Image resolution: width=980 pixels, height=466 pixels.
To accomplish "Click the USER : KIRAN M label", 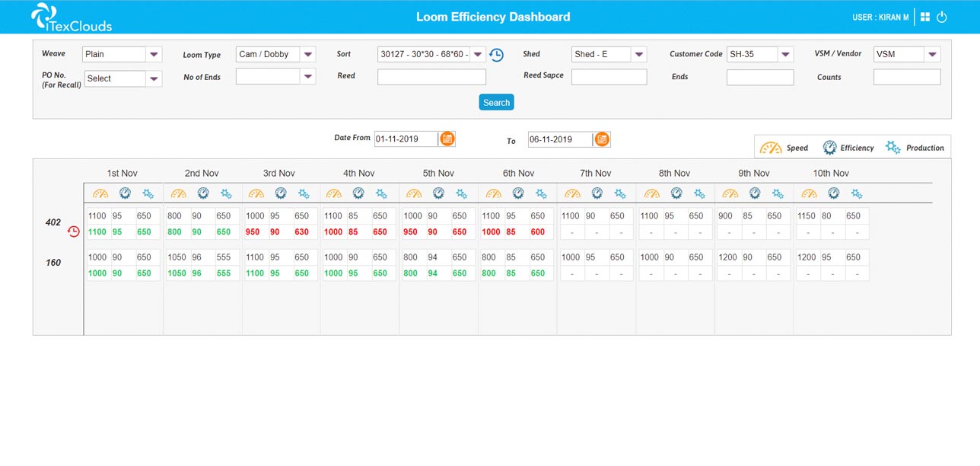I will click(x=880, y=18).
